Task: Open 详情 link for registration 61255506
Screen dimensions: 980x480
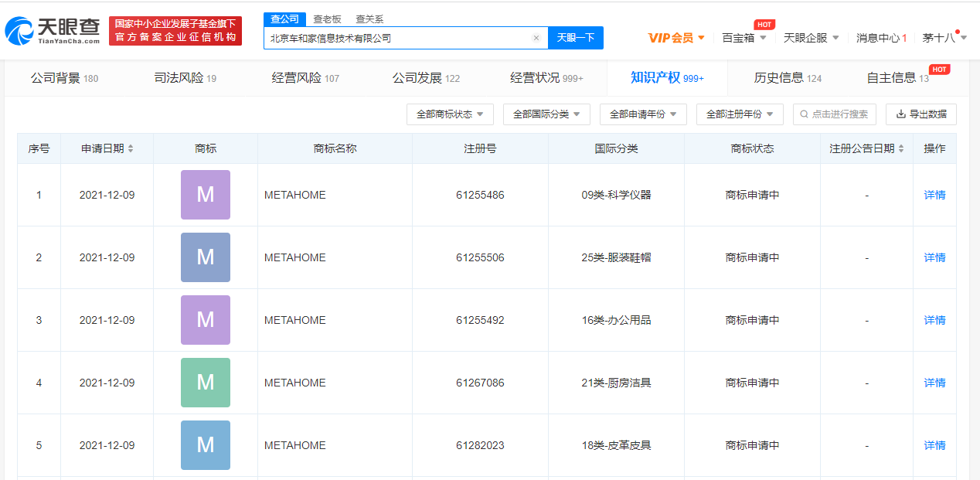Action: [934, 257]
